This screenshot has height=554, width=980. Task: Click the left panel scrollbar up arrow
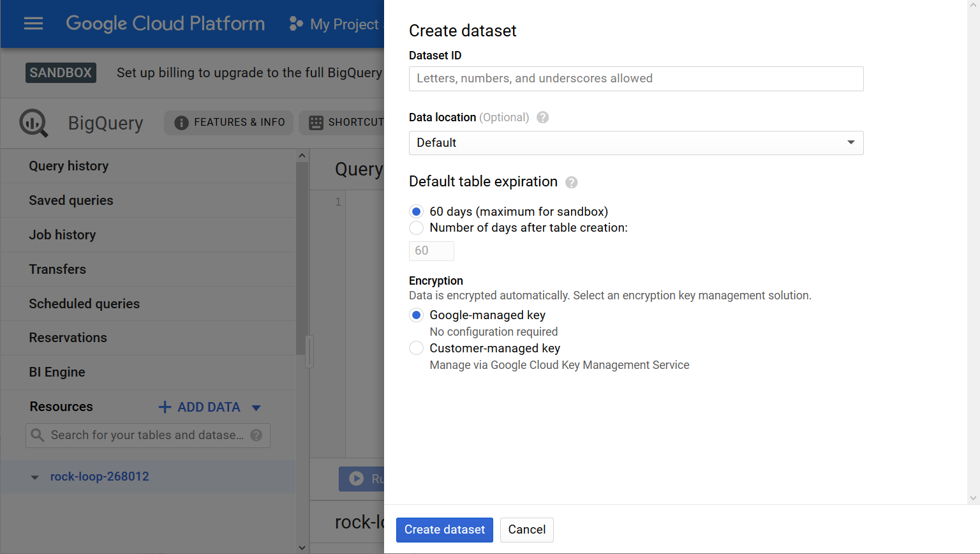[302, 156]
